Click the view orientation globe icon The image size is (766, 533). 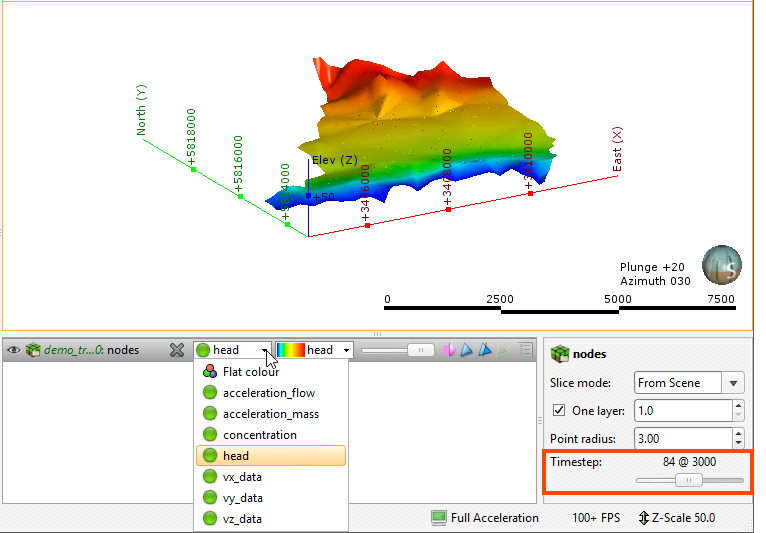(x=721, y=264)
